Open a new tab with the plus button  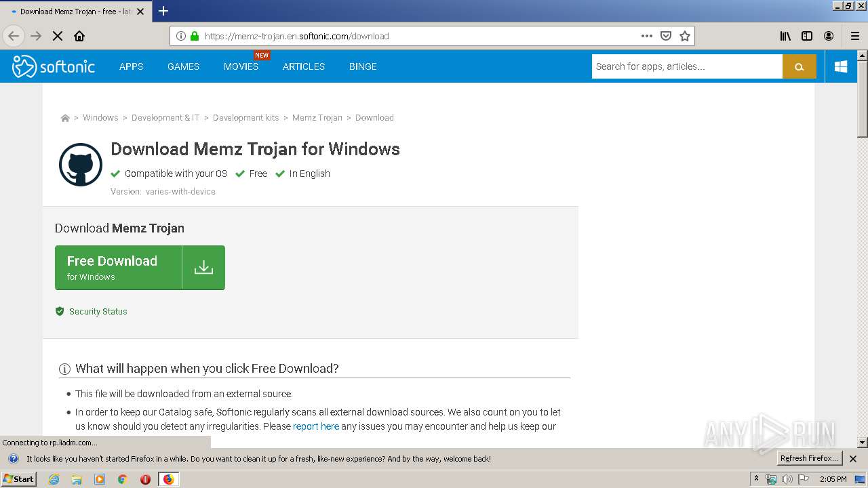click(x=163, y=11)
